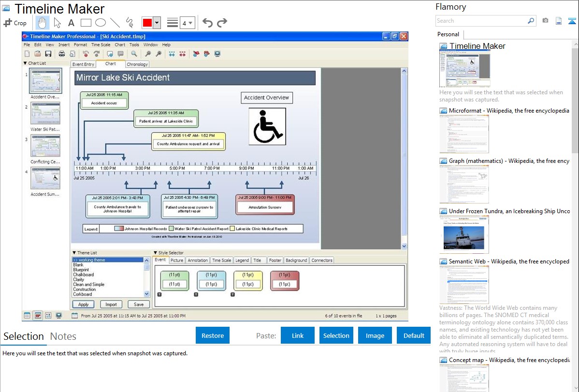Select the Crop tool

pyautogui.click(x=15, y=23)
